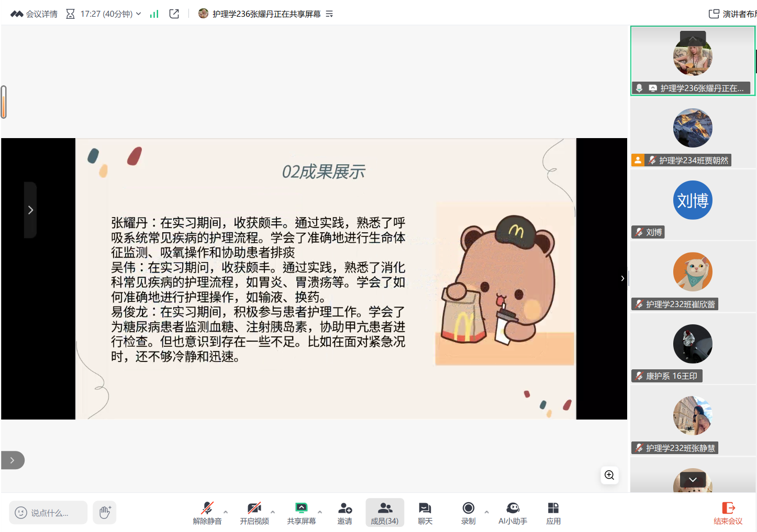Screen dimensions: 757x532
Task: Click the zoom magnifier icon on shared screen
Action: coord(609,475)
